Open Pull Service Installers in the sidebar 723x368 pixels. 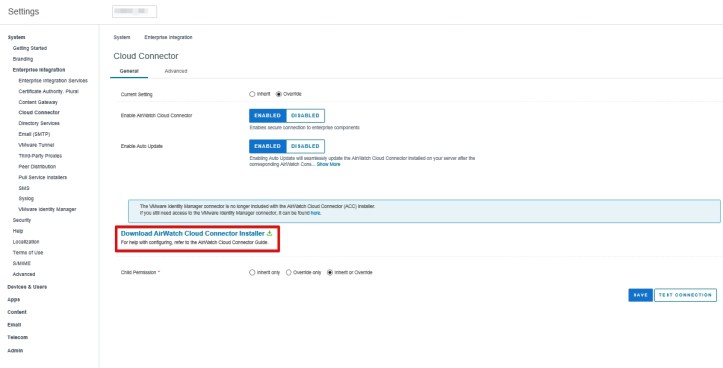tap(42, 178)
